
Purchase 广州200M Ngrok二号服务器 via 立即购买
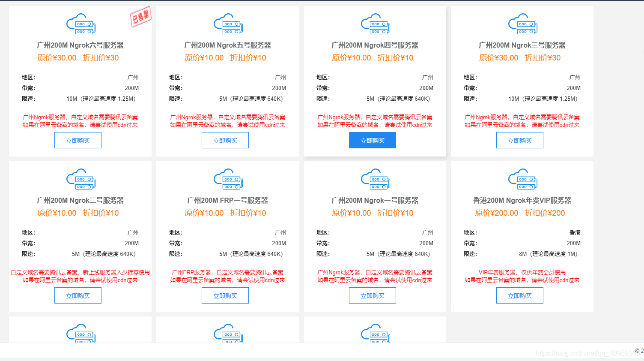(x=78, y=295)
